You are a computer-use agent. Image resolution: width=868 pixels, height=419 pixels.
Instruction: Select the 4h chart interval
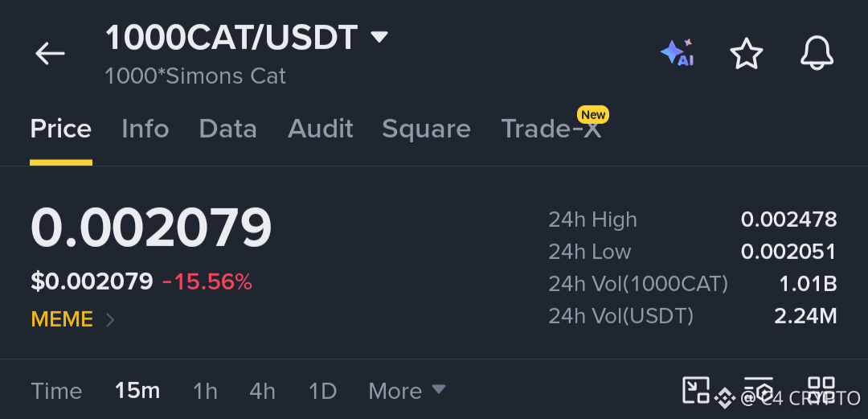coord(262,391)
